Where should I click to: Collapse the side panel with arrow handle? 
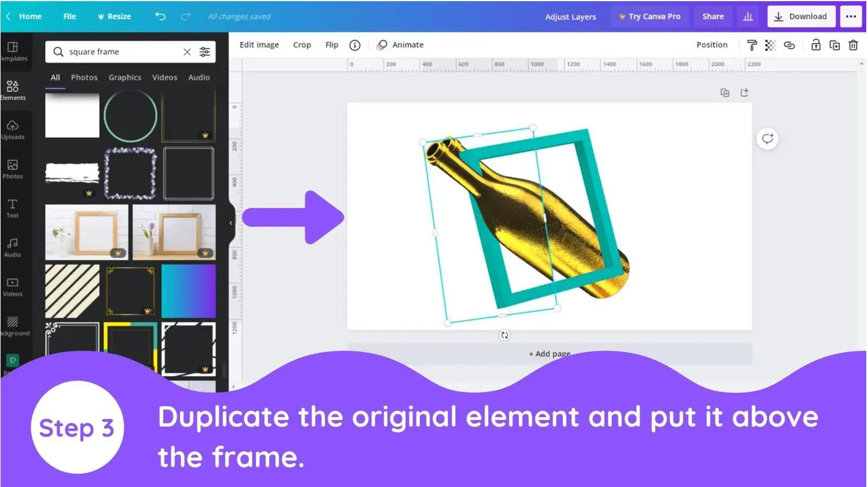point(231,223)
